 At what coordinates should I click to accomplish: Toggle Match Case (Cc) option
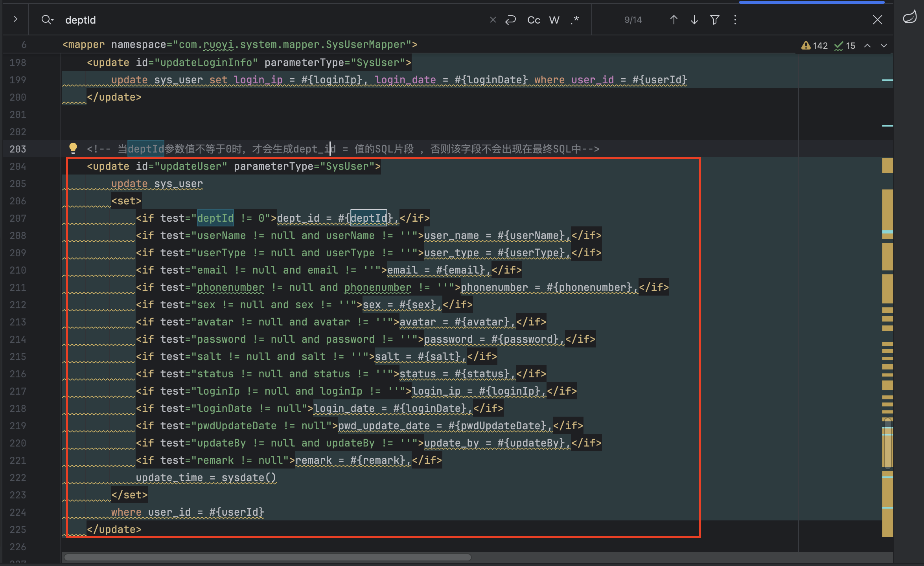[x=534, y=20]
